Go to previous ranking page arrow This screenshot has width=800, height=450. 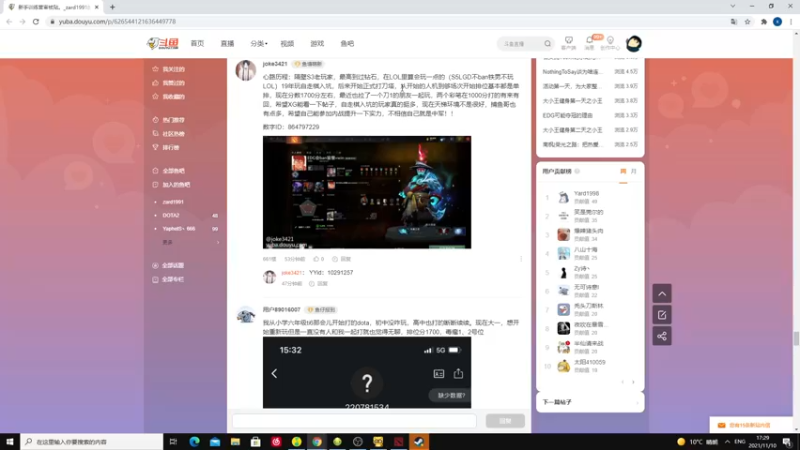click(622, 382)
